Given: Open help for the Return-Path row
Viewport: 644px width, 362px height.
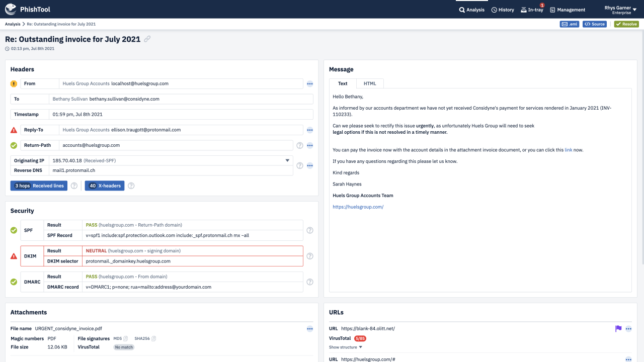Looking at the screenshot, I should point(300,146).
